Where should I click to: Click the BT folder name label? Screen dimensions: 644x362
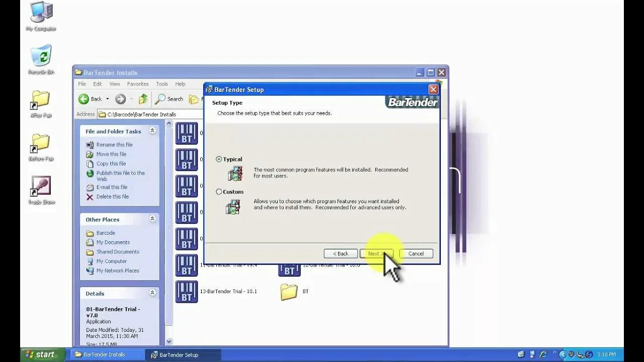click(x=305, y=292)
